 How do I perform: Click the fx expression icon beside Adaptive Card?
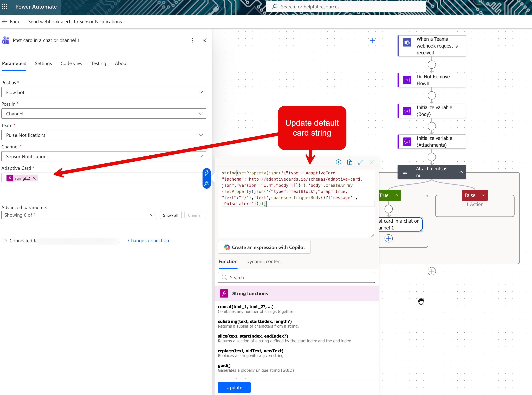pos(207,183)
